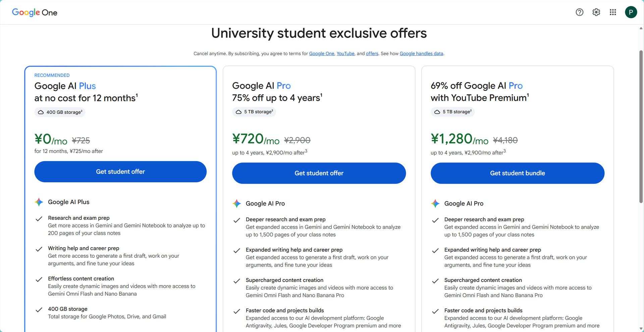Click the Google One logo

pyautogui.click(x=35, y=12)
